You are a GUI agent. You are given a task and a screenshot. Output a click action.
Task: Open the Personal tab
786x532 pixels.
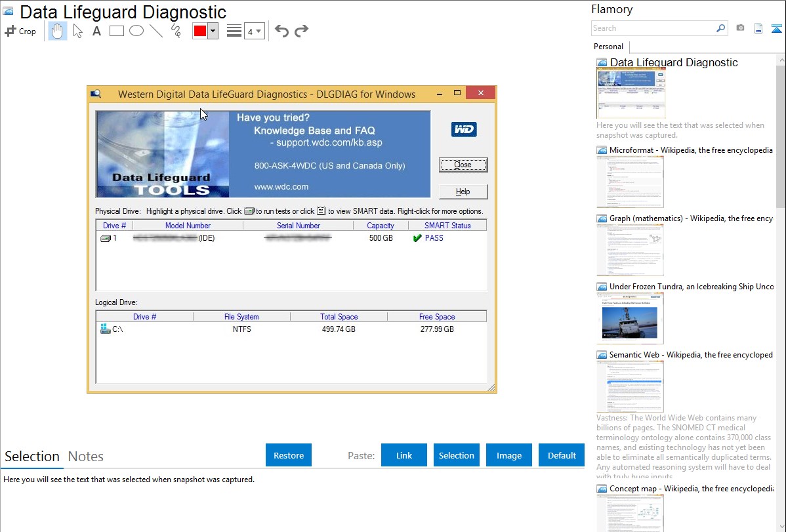(x=608, y=47)
